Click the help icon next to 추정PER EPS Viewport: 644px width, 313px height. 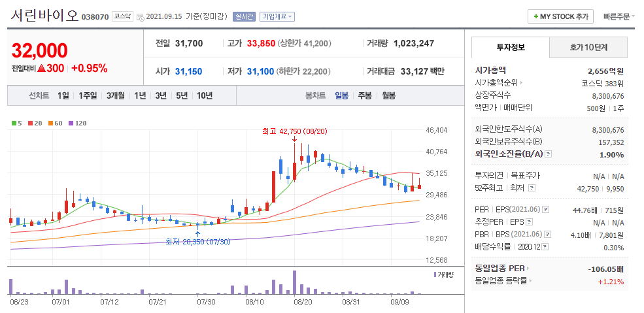point(529,222)
